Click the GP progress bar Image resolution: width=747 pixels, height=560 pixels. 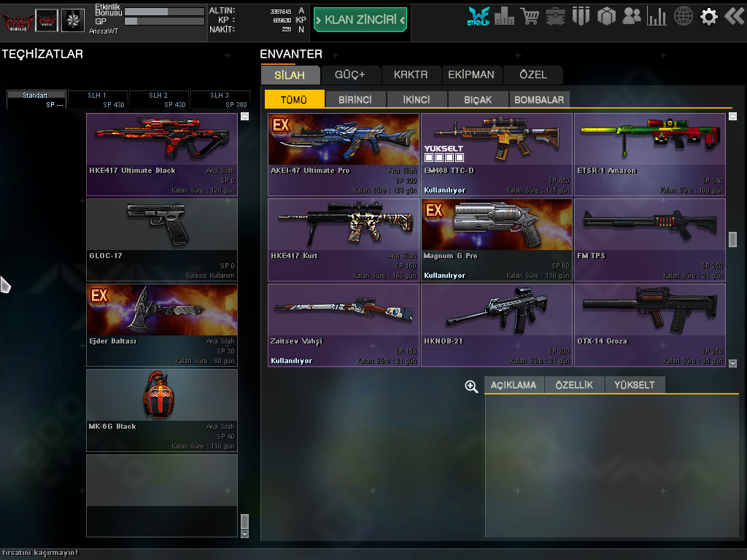(164, 21)
